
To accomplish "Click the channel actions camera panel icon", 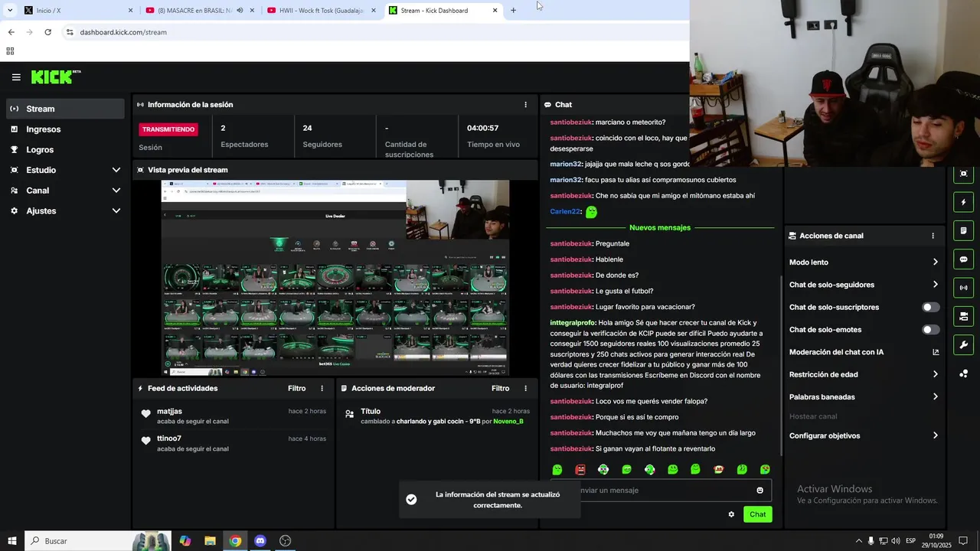I will click(963, 316).
